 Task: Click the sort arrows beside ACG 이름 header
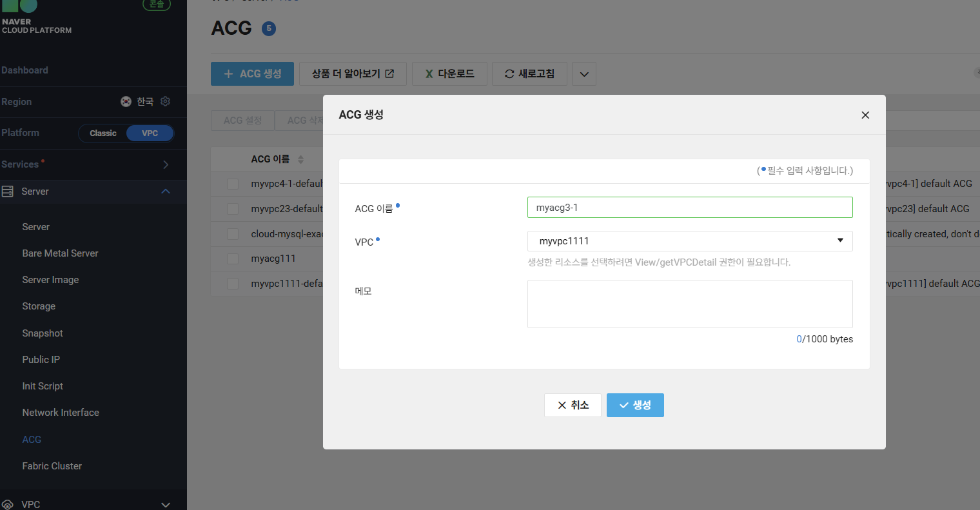(300, 159)
